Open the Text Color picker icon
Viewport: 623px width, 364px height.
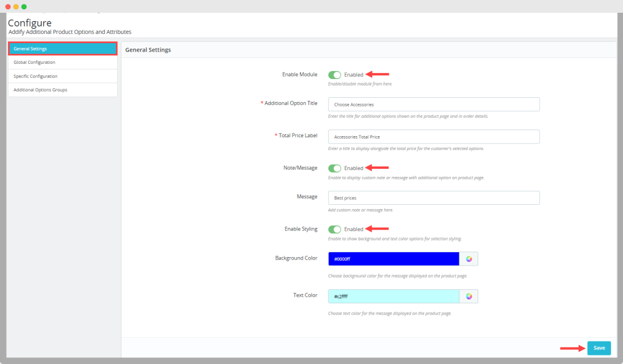(x=468, y=297)
